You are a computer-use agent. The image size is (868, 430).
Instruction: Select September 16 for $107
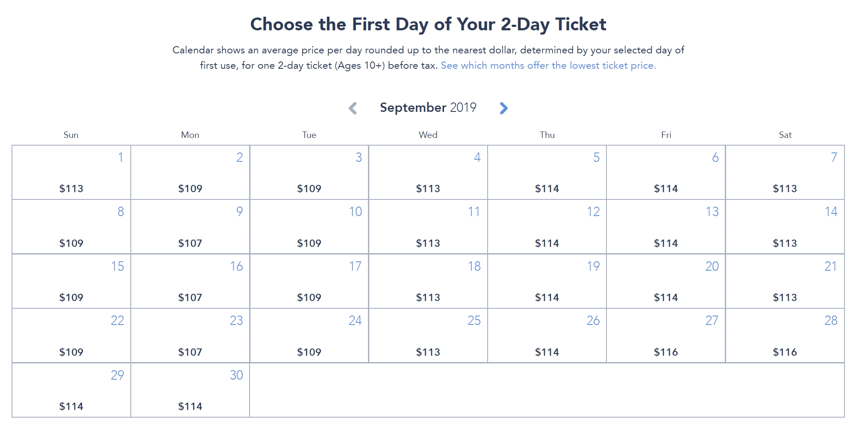coord(190,281)
